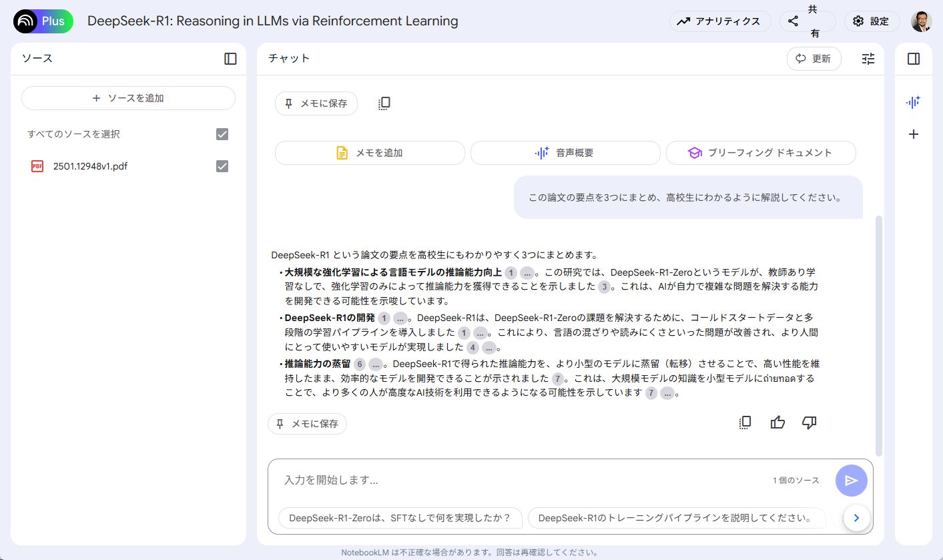The height and width of the screenshot is (560, 943).
Task: Generate a ブリーフィング ドキュメント
Action: 760,152
